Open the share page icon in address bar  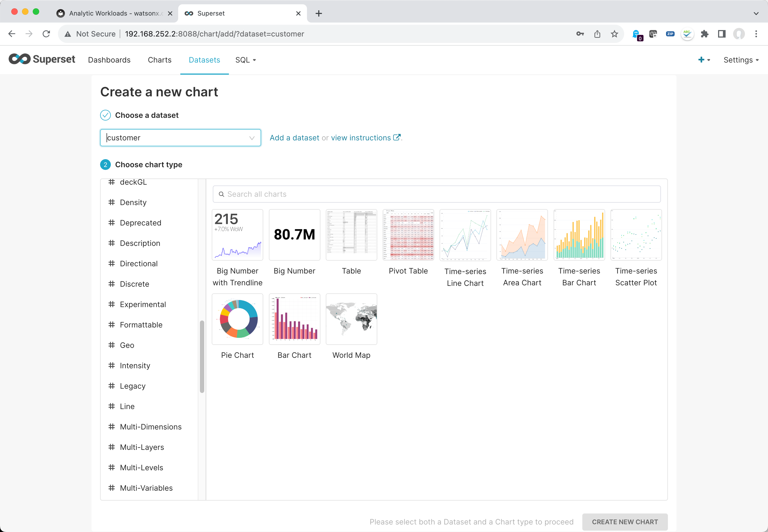pyautogui.click(x=597, y=34)
